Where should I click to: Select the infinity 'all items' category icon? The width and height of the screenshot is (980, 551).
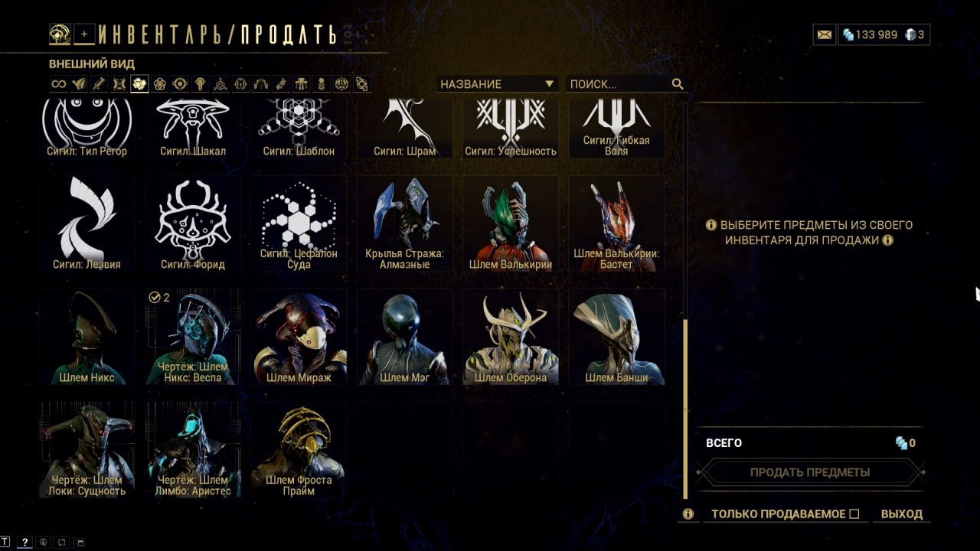point(58,84)
